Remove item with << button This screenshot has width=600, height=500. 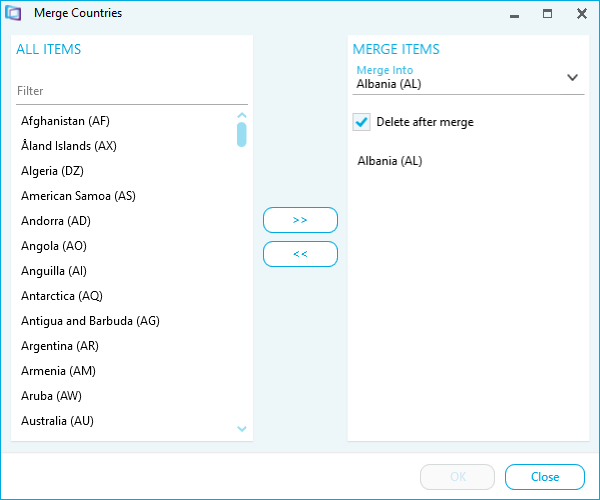(x=300, y=254)
